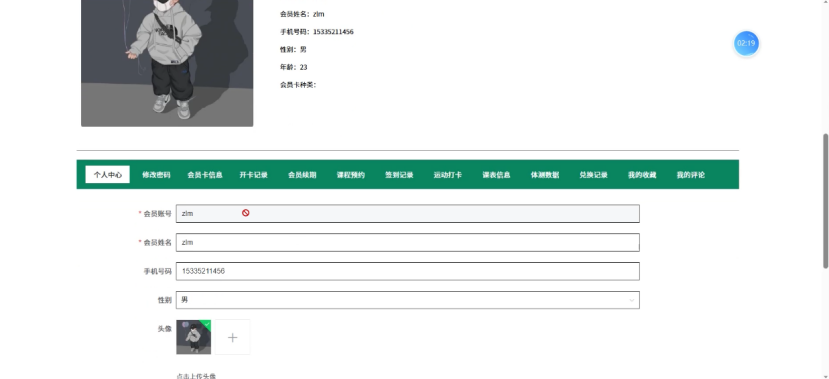Go to the 我的收藏 tab
Viewport: 829px width, 379px height.
[642, 174]
